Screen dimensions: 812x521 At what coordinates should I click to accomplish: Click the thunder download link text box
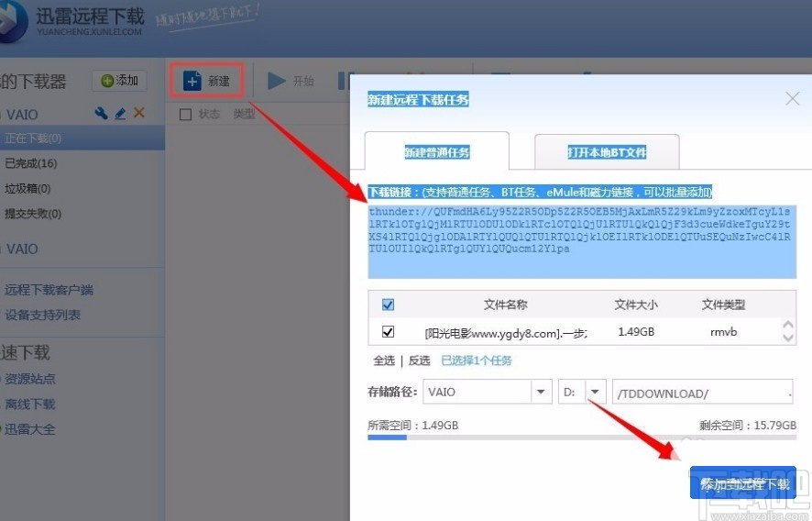582,242
